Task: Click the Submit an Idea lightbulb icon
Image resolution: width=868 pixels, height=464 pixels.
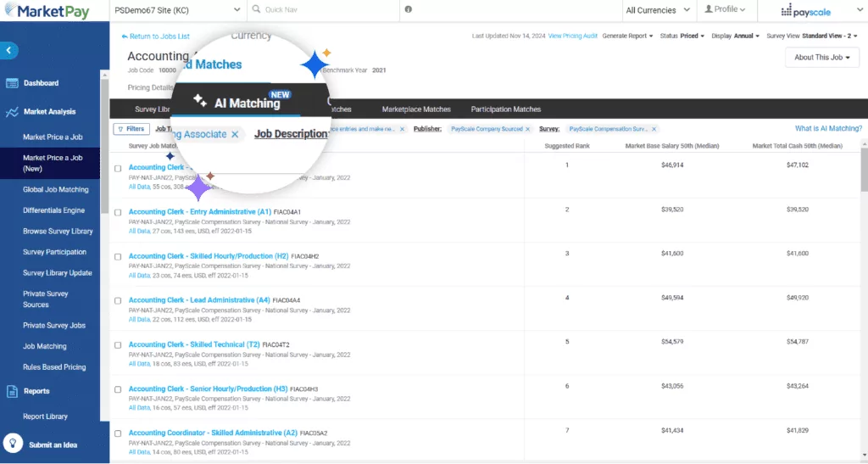Action: click(x=13, y=444)
